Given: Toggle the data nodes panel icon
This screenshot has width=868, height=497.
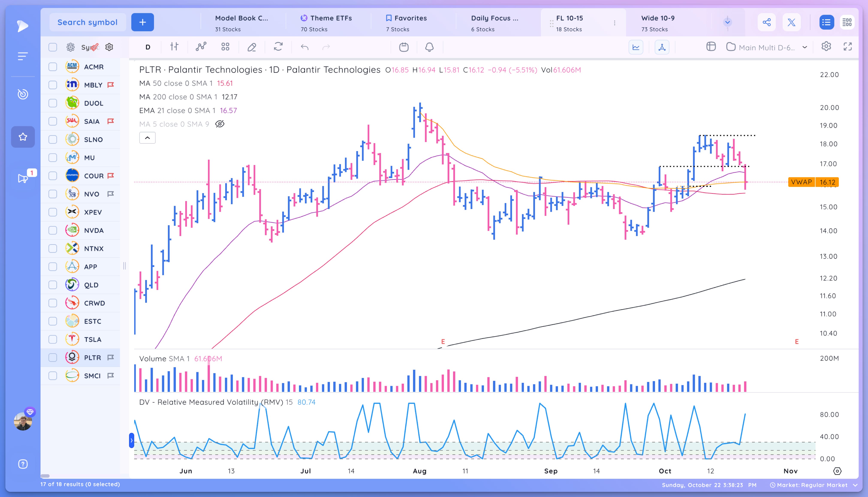Looking at the screenshot, I should 662,47.
